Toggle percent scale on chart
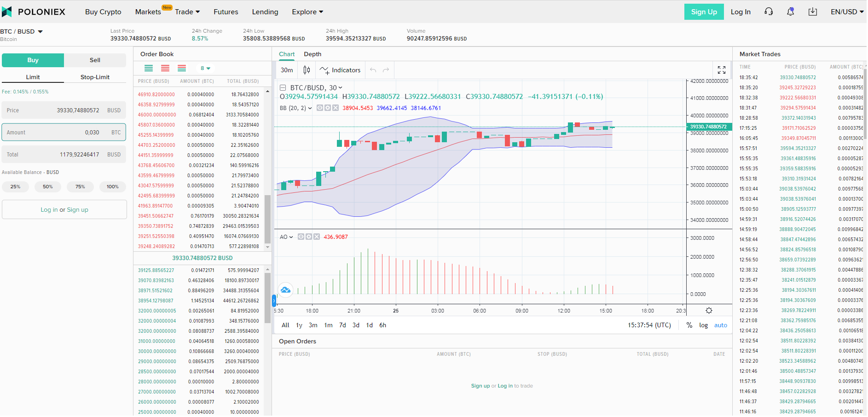Viewport: 868px width, 417px height. [x=689, y=325]
